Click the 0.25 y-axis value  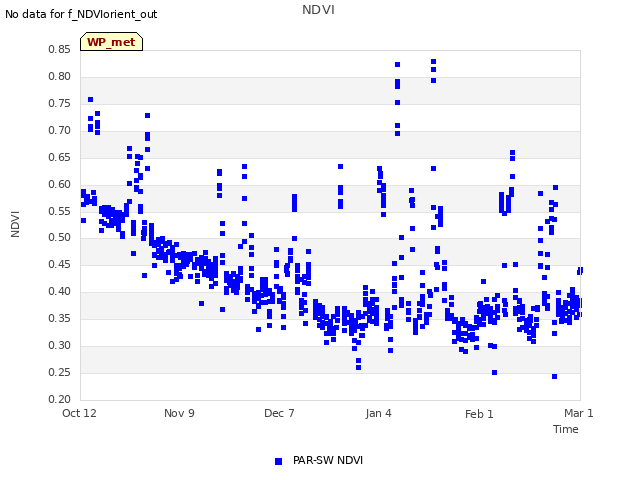tap(60, 372)
